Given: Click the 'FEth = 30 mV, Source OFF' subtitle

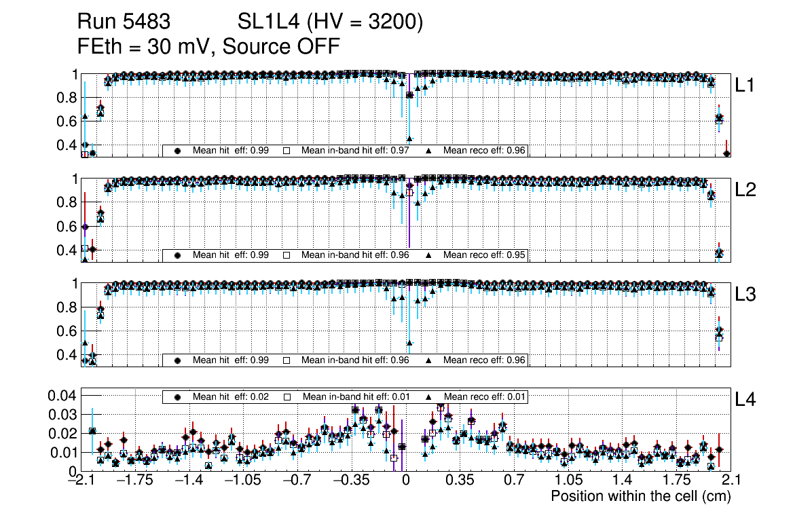Looking at the screenshot, I should coord(208,46).
